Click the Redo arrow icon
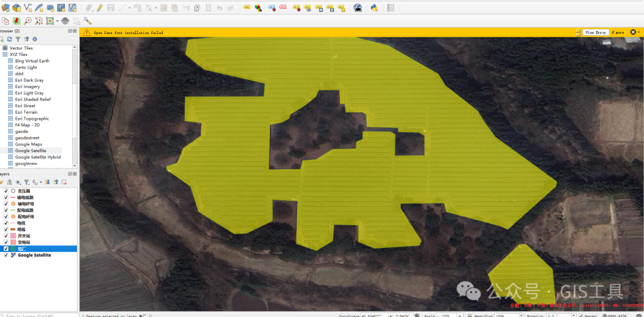This screenshot has height=317, width=644. 231,7
